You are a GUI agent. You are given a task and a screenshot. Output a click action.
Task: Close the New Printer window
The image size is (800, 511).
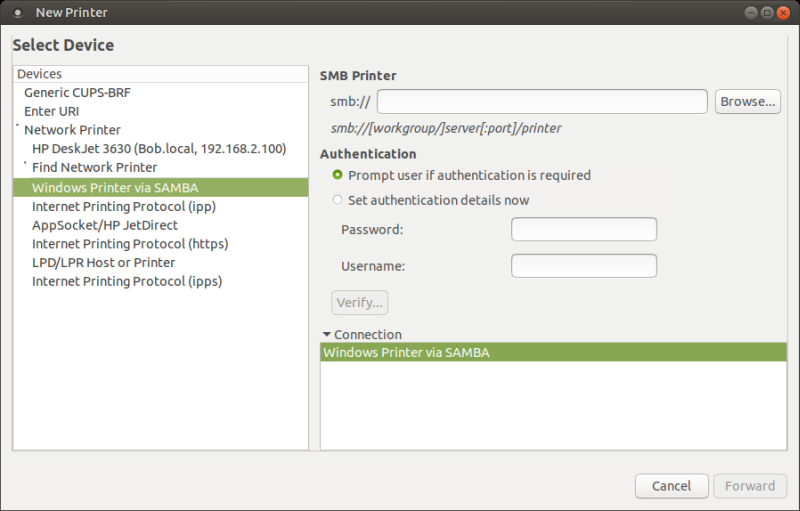pyautogui.click(x=783, y=12)
